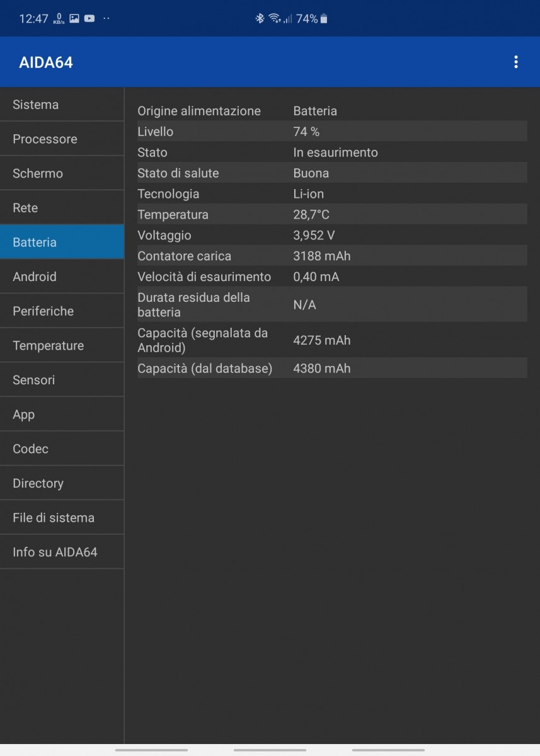Tap the Bluetooth status icon
This screenshot has height=756, width=540.
(x=260, y=19)
